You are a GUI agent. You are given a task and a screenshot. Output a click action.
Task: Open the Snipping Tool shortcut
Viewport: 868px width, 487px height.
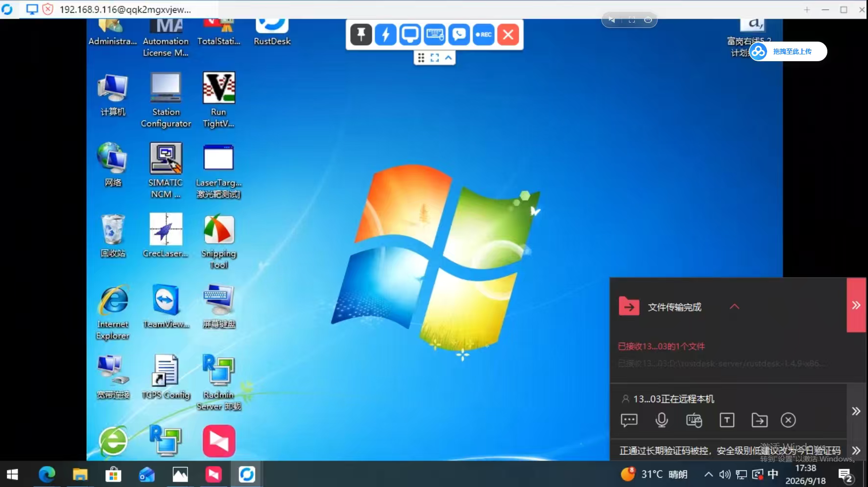click(218, 242)
